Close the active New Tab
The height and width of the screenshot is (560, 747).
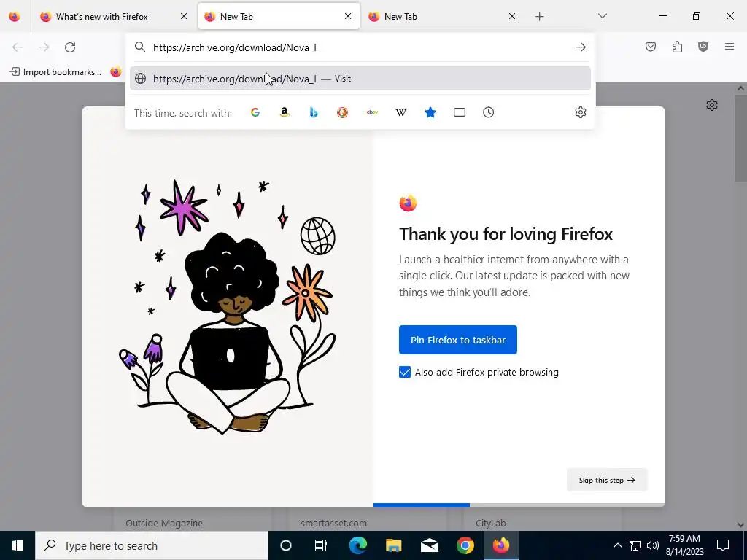(x=348, y=16)
